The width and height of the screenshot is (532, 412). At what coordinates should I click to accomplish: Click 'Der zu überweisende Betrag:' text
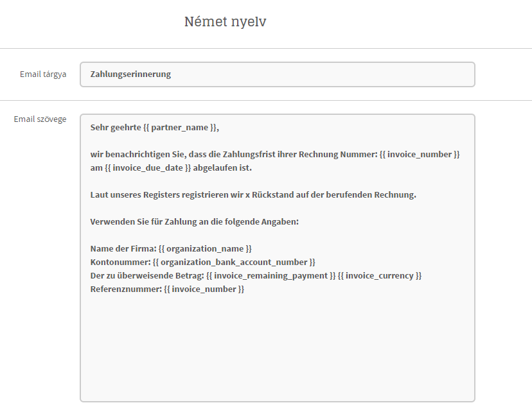[x=147, y=276]
